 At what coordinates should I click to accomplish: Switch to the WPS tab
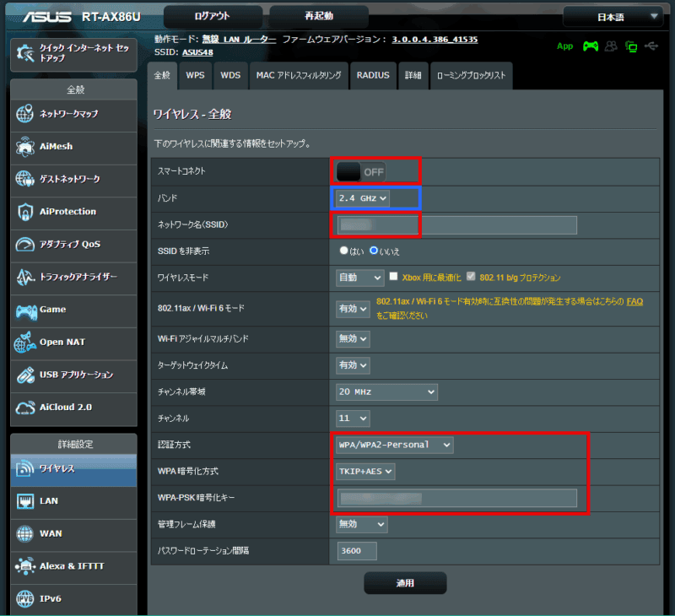pyautogui.click(x=195, y=75)
